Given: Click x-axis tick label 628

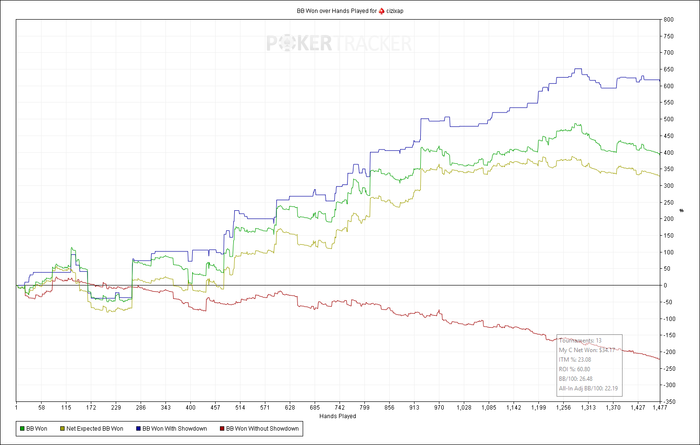Looking at the screenshot, I should pos(290,408).
